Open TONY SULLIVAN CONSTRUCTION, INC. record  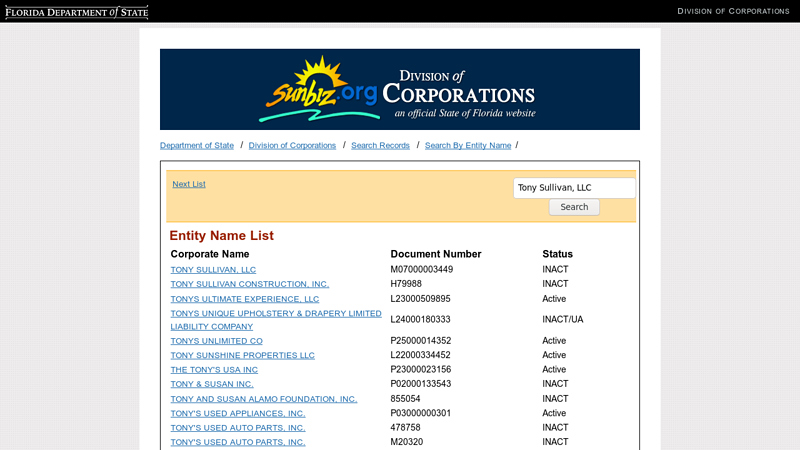[249, 284]
